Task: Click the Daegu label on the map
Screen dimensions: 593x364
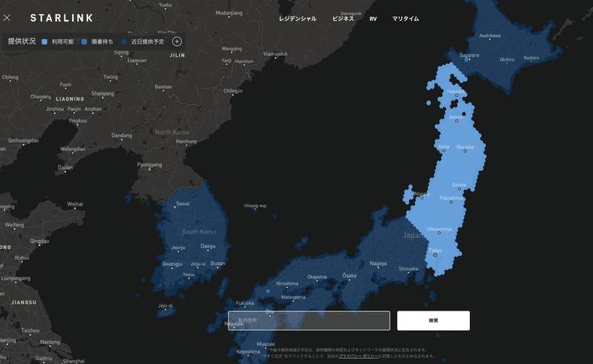Action: click(208, 246)
